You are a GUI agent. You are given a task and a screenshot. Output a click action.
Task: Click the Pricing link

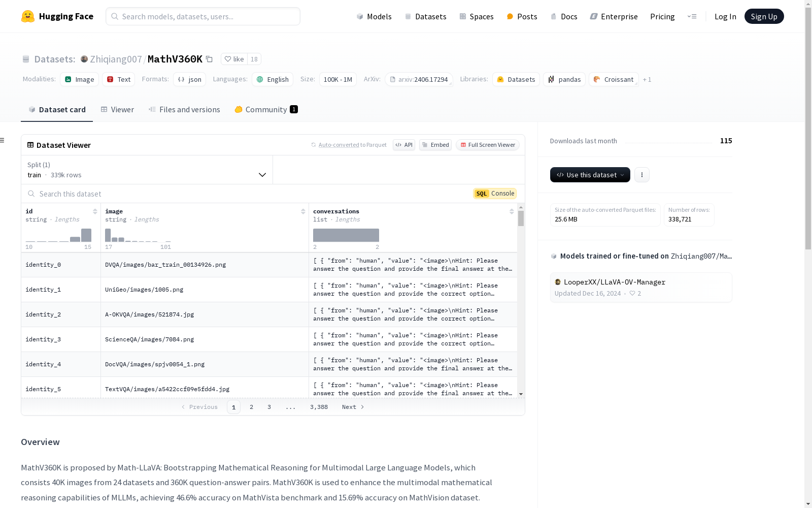pos(662,16)
